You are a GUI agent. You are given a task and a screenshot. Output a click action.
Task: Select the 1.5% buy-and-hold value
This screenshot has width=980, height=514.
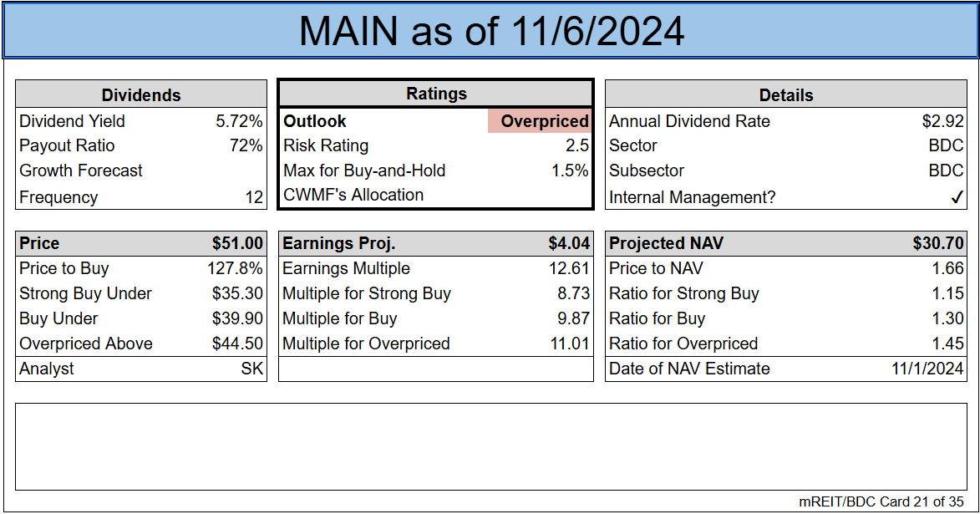(x=570, y=170)
